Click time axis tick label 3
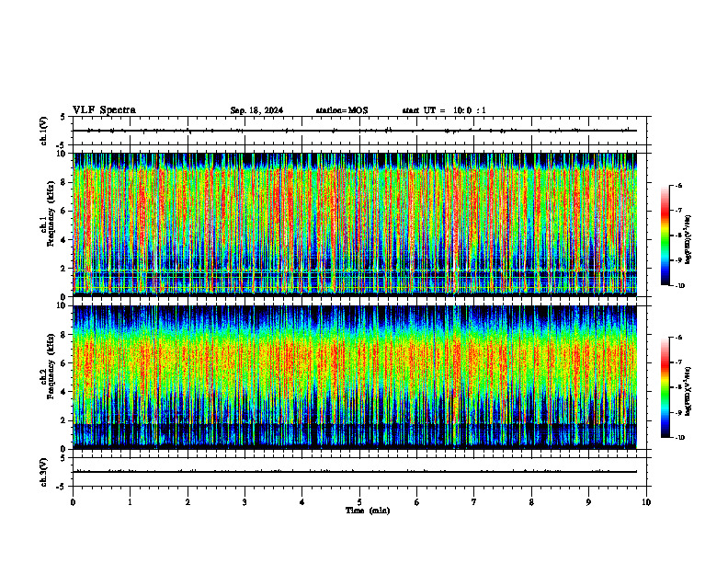This screenshot has width=728, height=563. click(245, 502)
